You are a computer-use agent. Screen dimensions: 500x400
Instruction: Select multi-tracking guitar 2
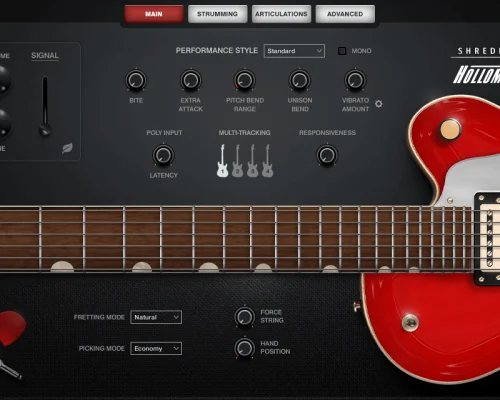click(238, 160)
